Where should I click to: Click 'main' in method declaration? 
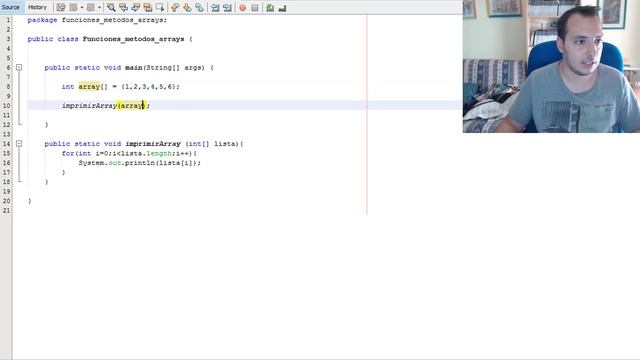pyautogui.click(x=134, y=68)
